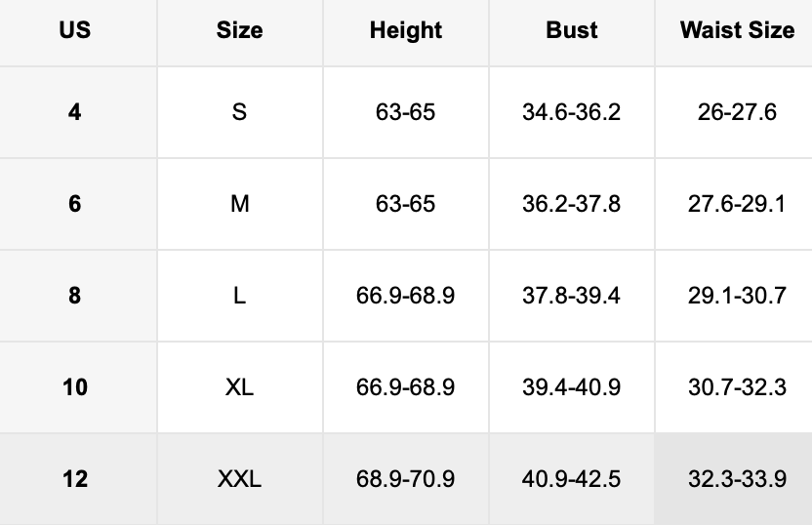Click the Waist Size column header

click(737, 30)
